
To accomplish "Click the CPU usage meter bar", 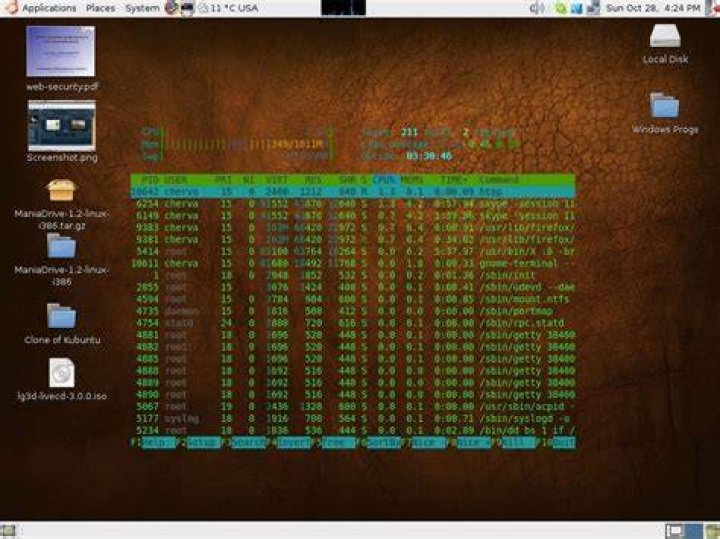I will click(237, 133).
